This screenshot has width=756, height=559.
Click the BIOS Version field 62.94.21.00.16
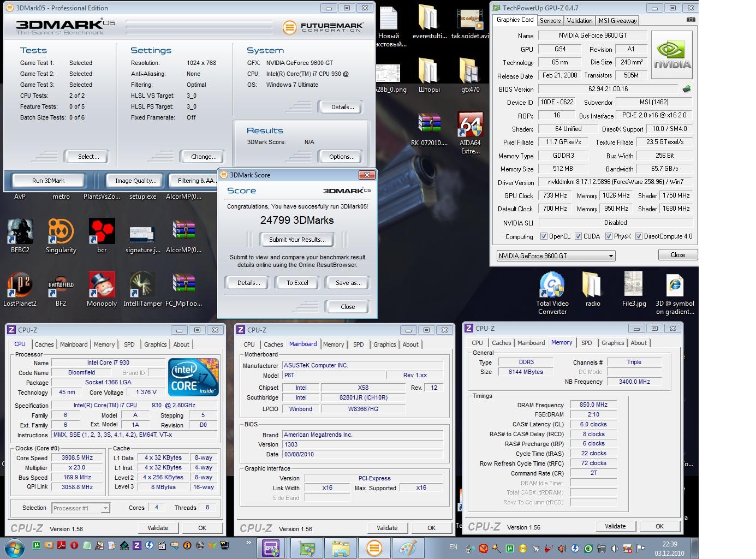(x=608, y=88)
